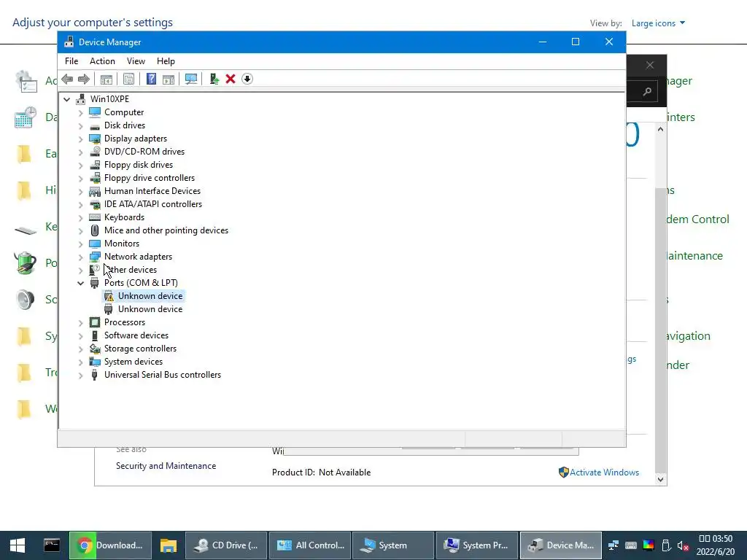Viewport: 747px width, 560px height.
Task: Click the Back arrow in Device Manager toolbar
Action: (67, 79)
